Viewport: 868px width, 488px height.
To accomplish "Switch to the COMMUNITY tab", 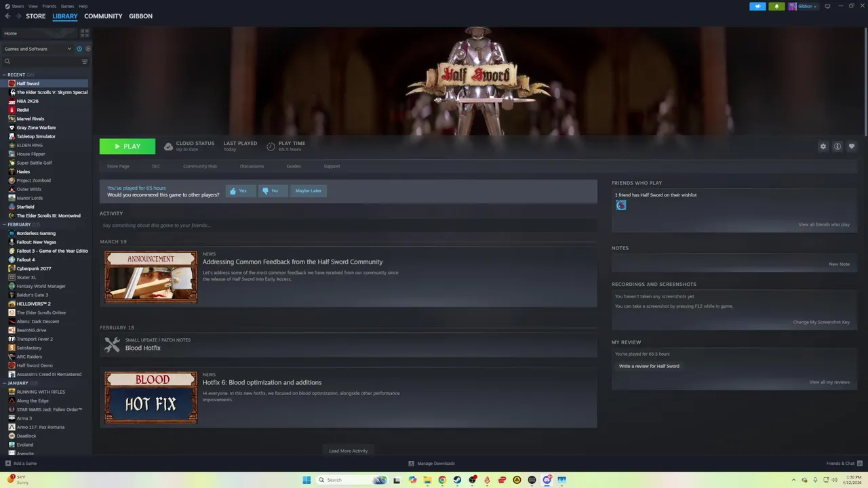I will click(103, 16).
